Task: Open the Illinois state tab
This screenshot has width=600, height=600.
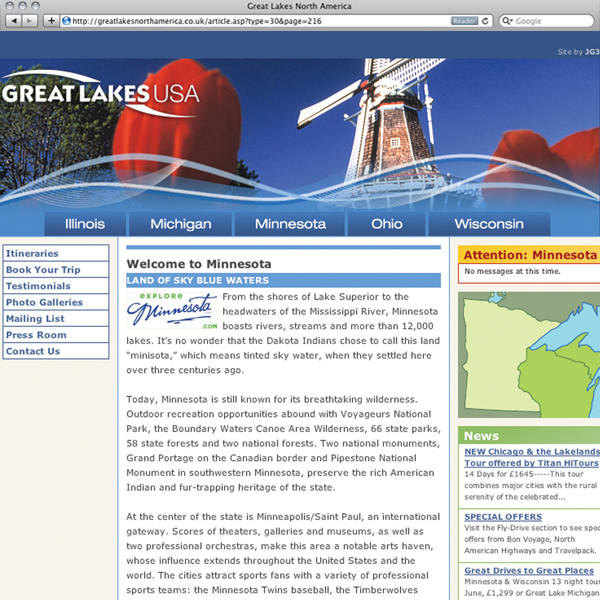Action: pyautogui.click(x=85, y=224)
